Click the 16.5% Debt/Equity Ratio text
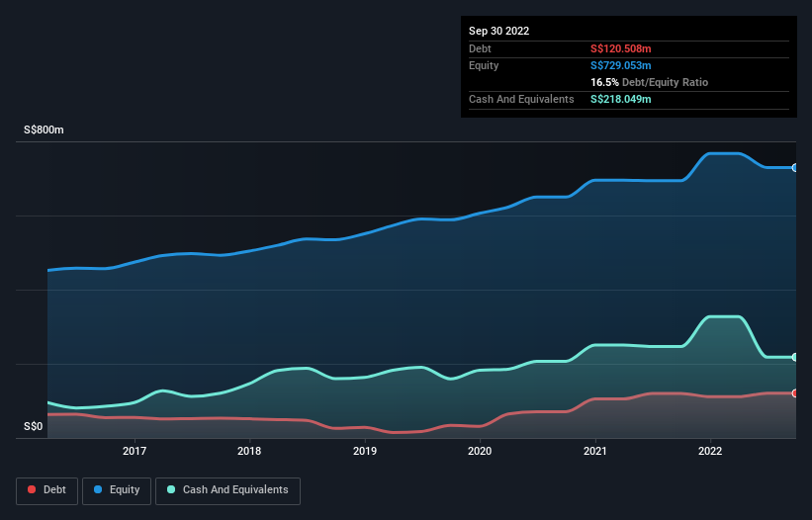The image size is (812, 520). click(649, 82)
